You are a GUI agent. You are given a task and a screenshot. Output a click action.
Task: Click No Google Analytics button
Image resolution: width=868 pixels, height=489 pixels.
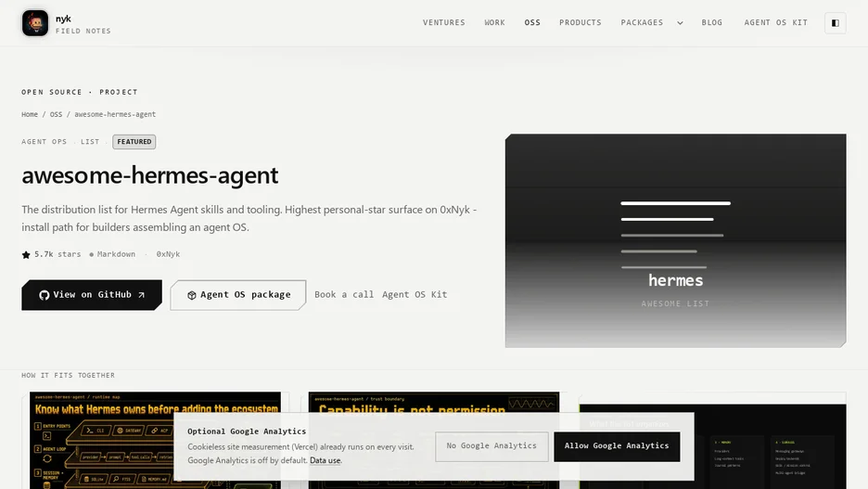point(491,446)
